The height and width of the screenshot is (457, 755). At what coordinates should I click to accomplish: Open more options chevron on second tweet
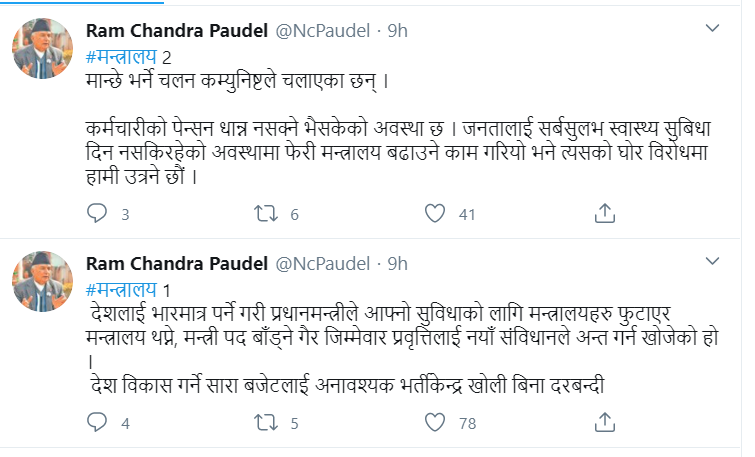click(711, 263)
